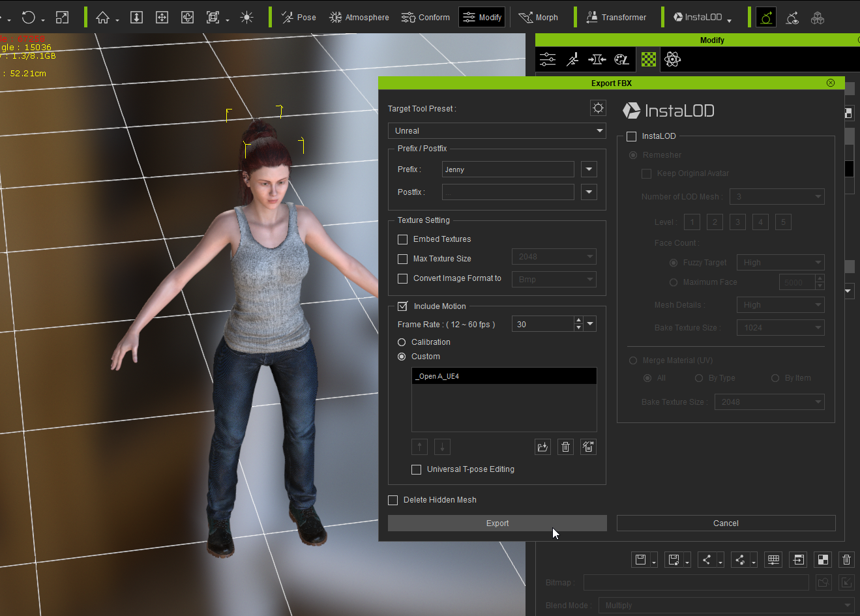Open the sliders tab in Modify panel
Viewport: 860px width, 616px height.
point(548,60)
